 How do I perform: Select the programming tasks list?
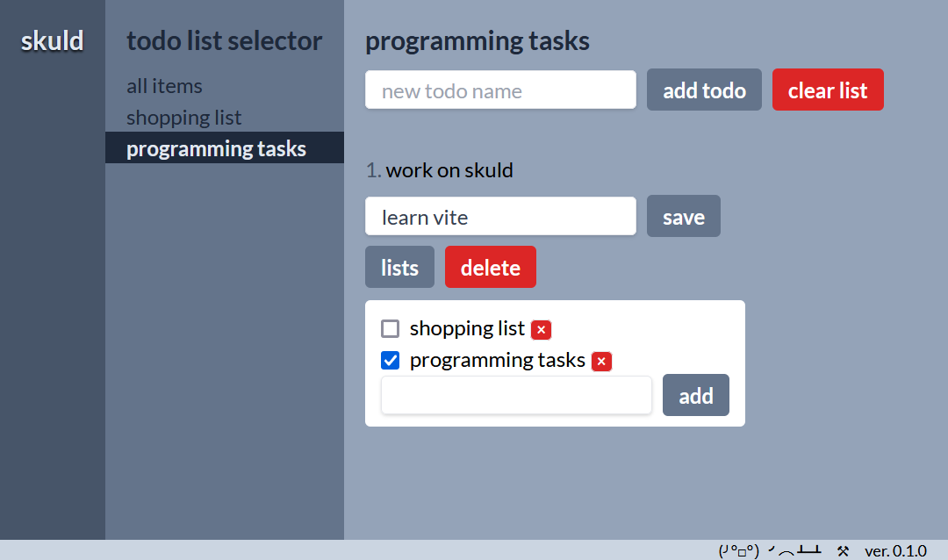click(x=216, y=147)
